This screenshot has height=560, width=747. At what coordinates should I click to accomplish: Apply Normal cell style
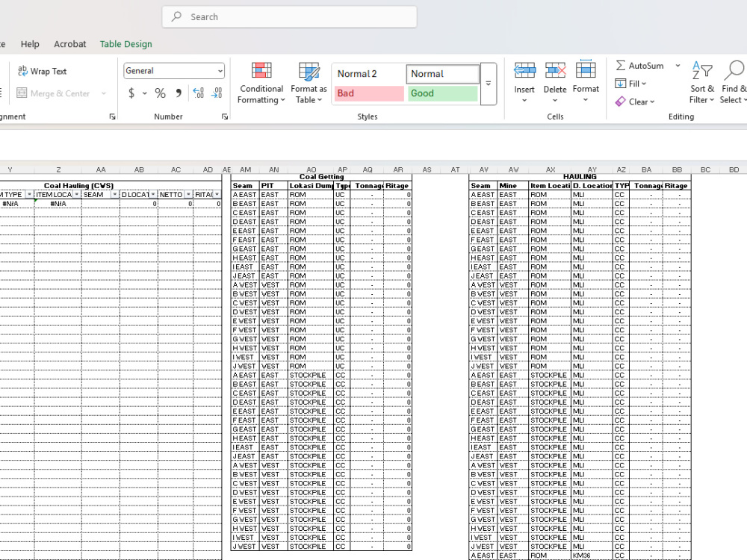tap(442, 74)
